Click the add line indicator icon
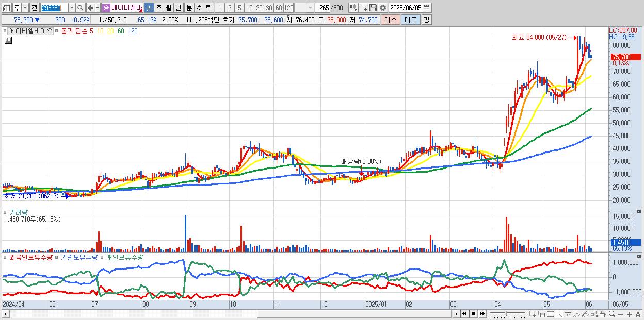The image size is (644, 320). coord(363,8)
